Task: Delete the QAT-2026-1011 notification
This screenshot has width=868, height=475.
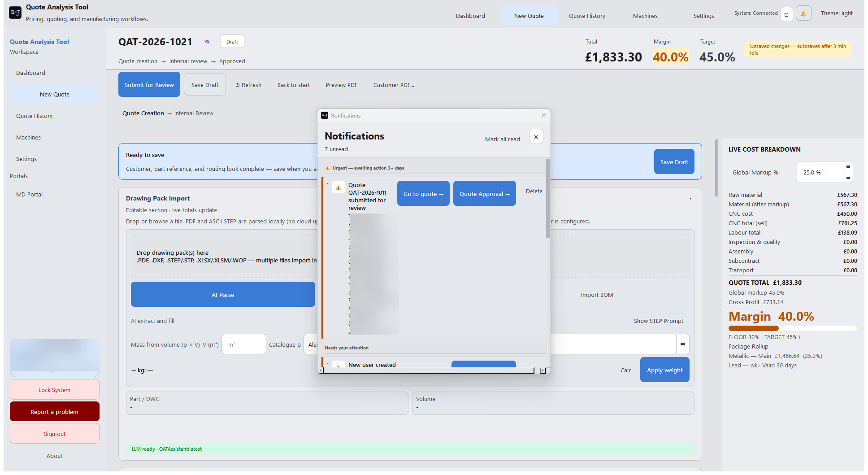Action: coord(534,191)
